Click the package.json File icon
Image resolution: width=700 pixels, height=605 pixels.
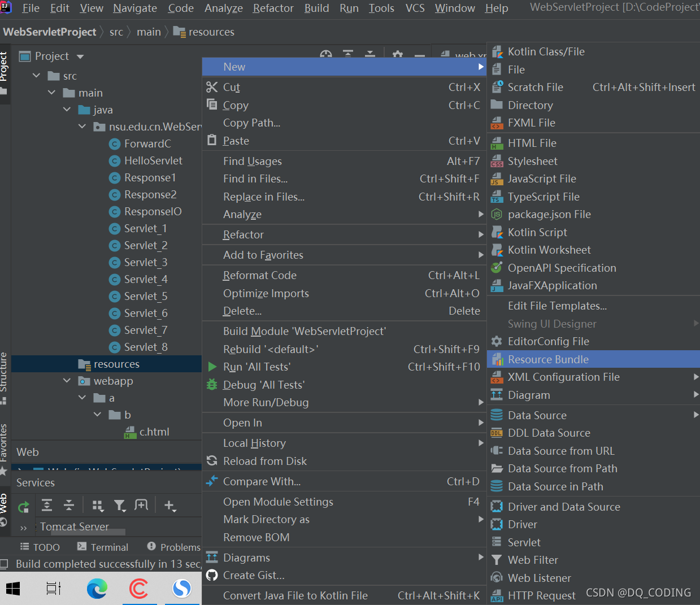point(497,214)
